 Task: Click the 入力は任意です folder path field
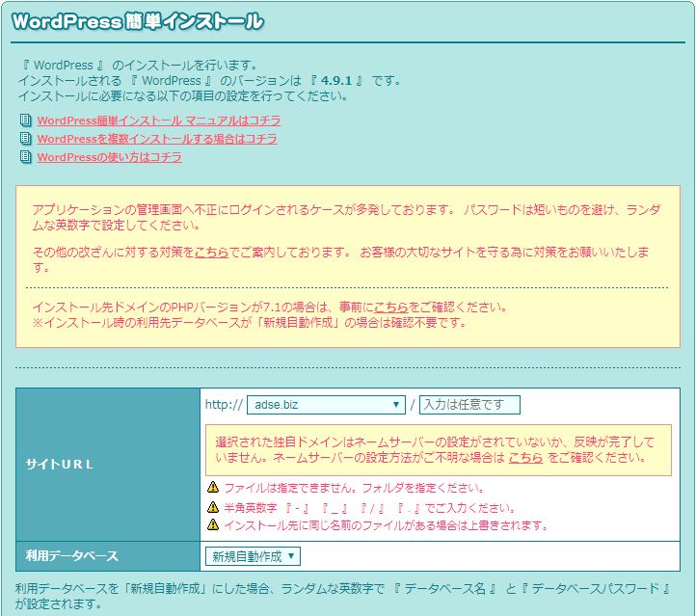coord(469,405)
